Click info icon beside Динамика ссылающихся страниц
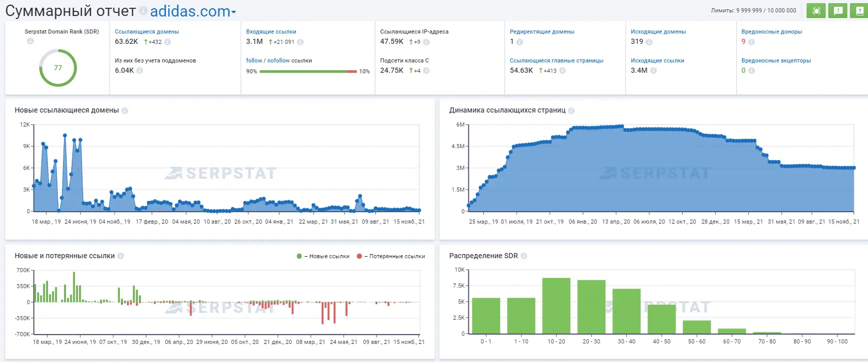The height and width of the screenshot is (362, 868). 571,111
